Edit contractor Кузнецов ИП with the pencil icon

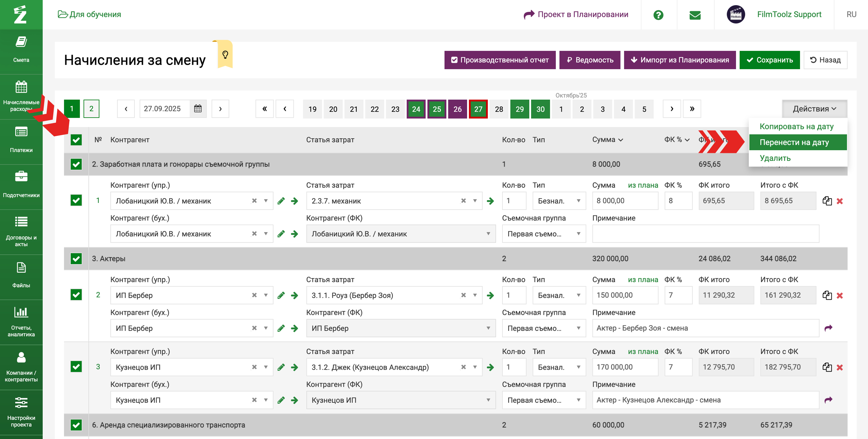click(x=281, y=367)
